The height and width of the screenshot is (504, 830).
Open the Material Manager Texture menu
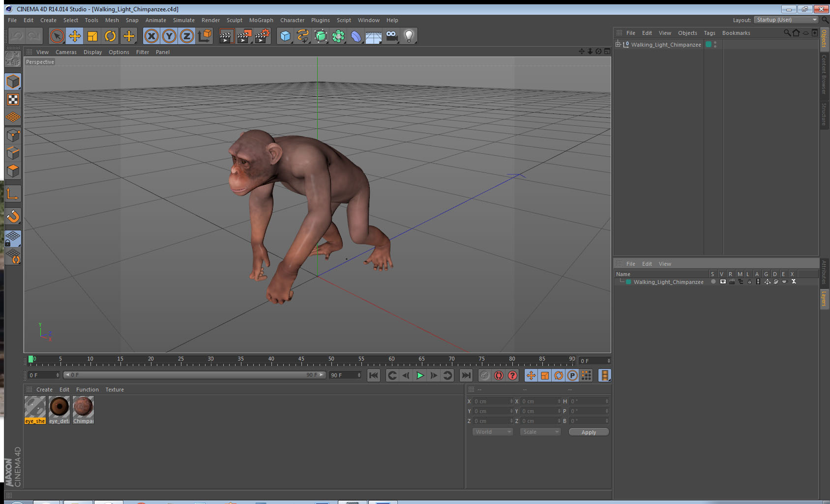pos(115,390)
